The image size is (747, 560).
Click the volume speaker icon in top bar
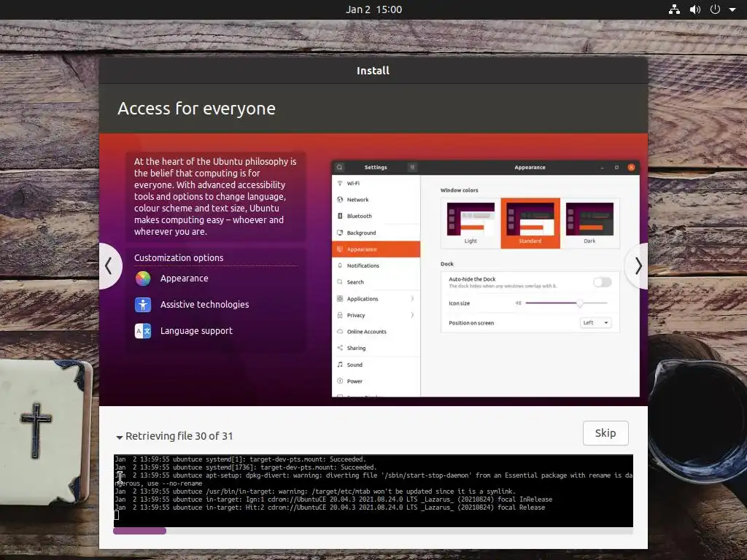695,9
